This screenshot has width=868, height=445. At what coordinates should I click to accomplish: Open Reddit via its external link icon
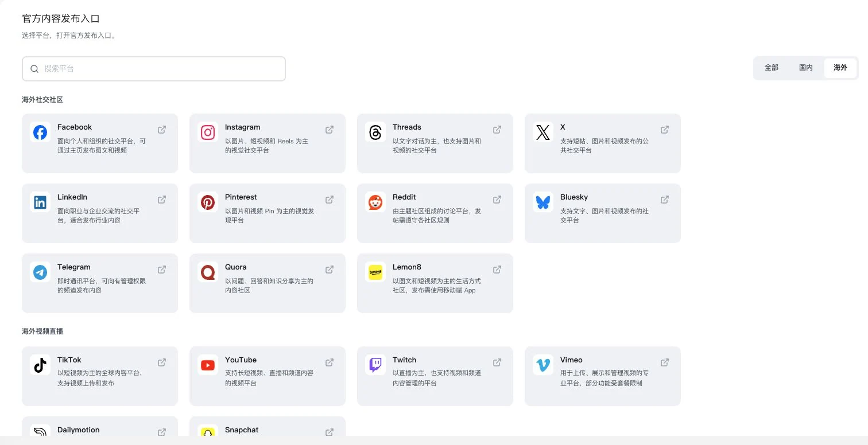[x=497, y=200]
